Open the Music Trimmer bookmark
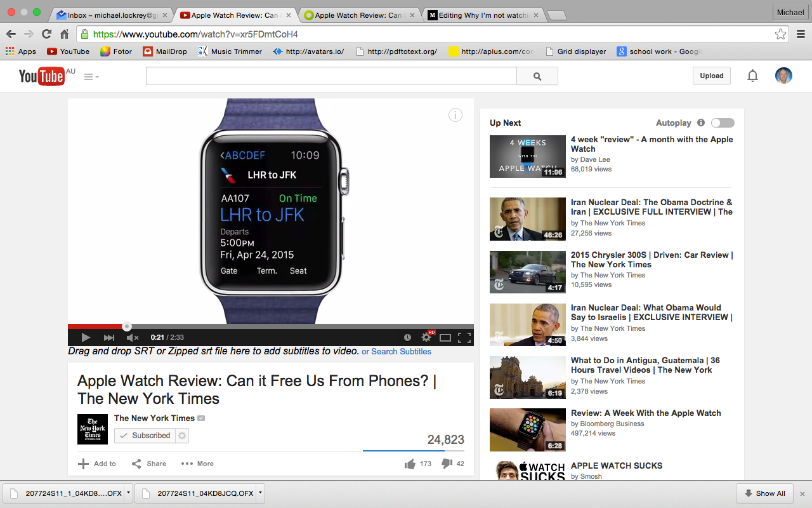This screenshot has width=812, height=508. (230, 51)
